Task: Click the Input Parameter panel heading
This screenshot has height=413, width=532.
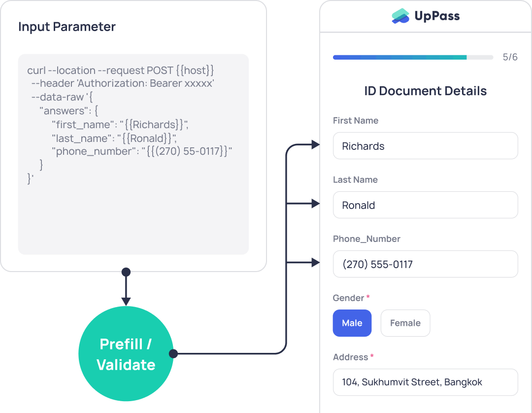Action: point(66,27)
